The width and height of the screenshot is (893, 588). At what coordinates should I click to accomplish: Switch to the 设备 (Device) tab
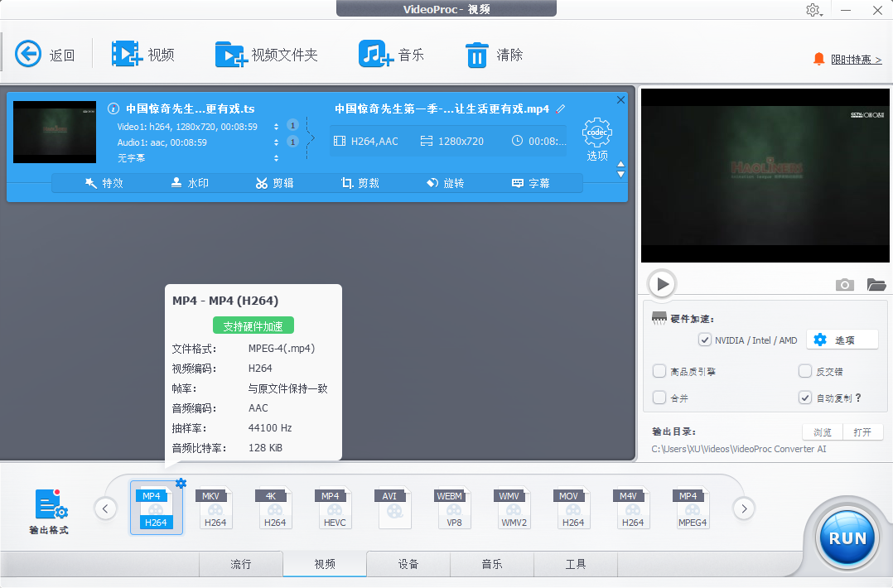pos(408,564)
